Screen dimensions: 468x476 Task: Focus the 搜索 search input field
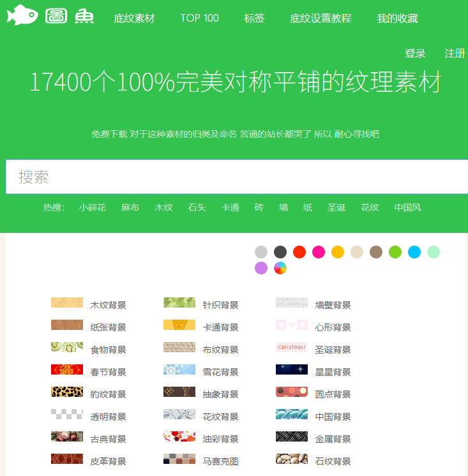coord(236,177)
